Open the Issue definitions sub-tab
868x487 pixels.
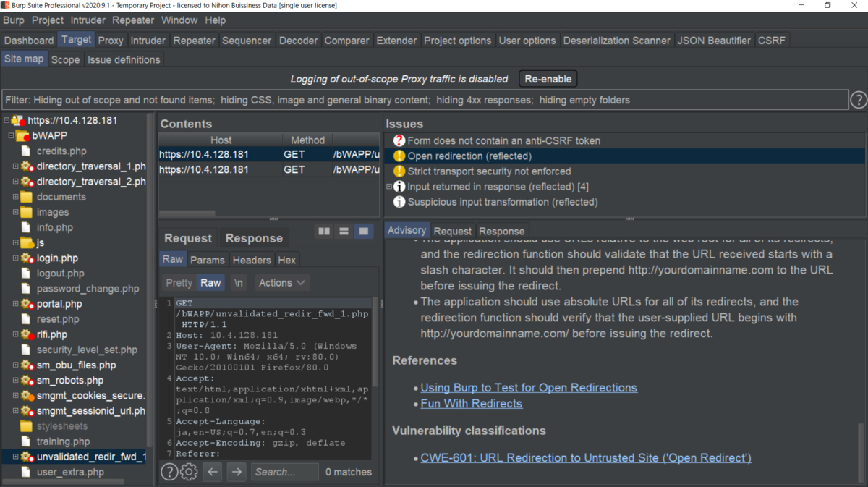(x=124, y=59)
